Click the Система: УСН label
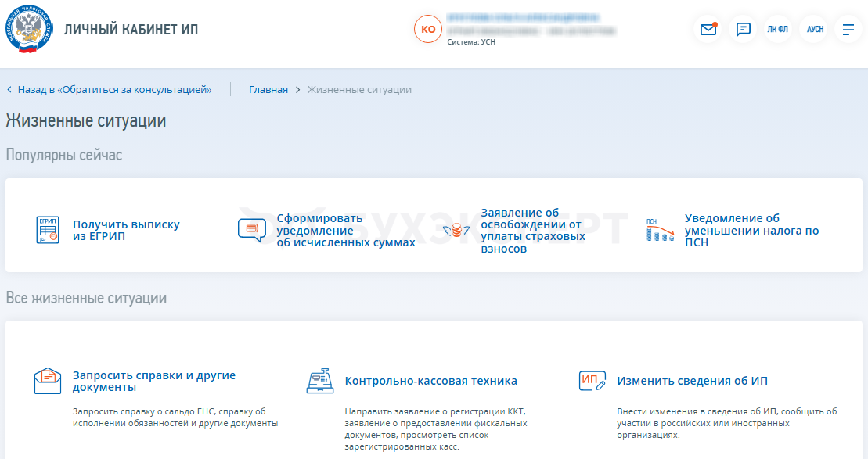This screenshot has width=868, height=459. tap(471, 42)
